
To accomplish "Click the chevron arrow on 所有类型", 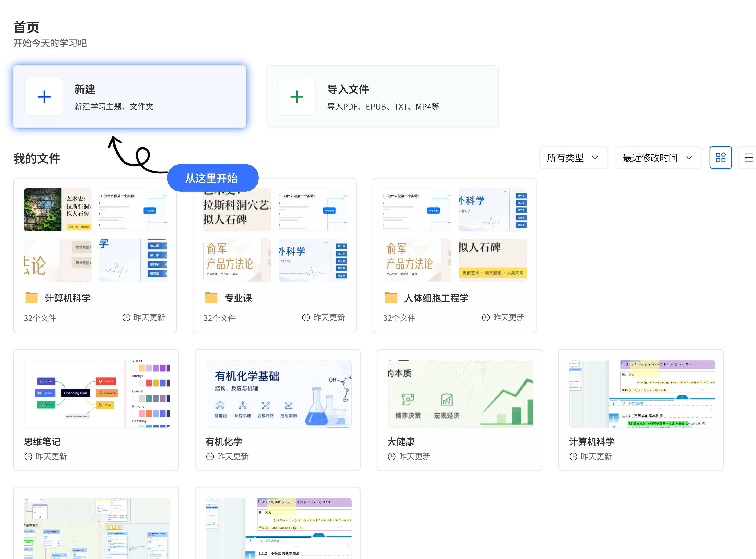I will pyautogui.click(x=595, y=157).
